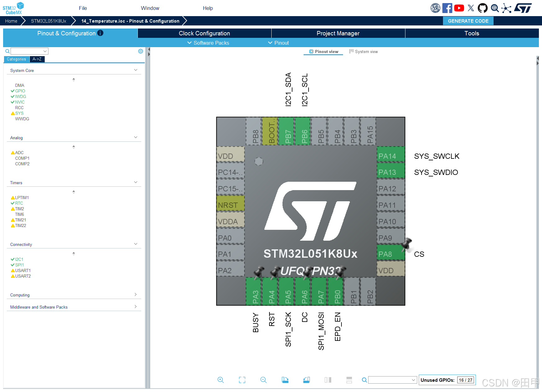Open the ST community network icon
This screenshot has height=392, width=542.
click(x=506, y=8)
